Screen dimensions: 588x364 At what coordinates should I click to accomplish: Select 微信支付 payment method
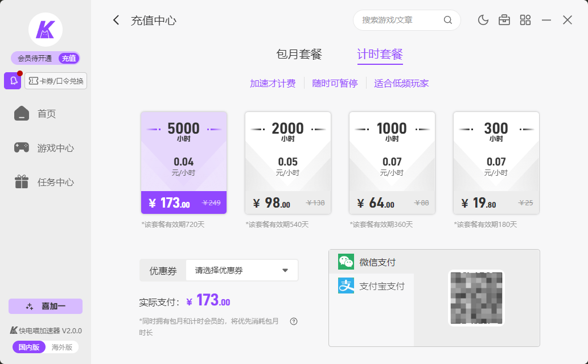pos(371,262)
